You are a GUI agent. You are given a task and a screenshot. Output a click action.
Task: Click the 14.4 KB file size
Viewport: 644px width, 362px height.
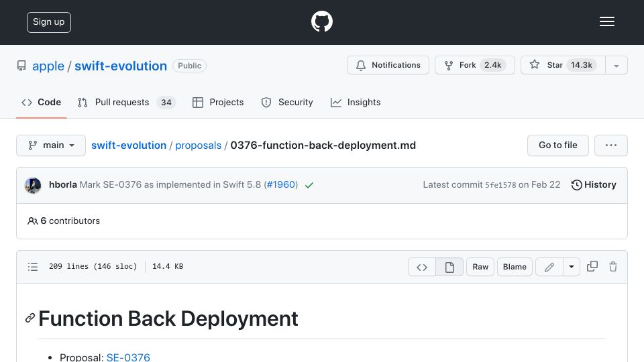(x=168, y=266)
